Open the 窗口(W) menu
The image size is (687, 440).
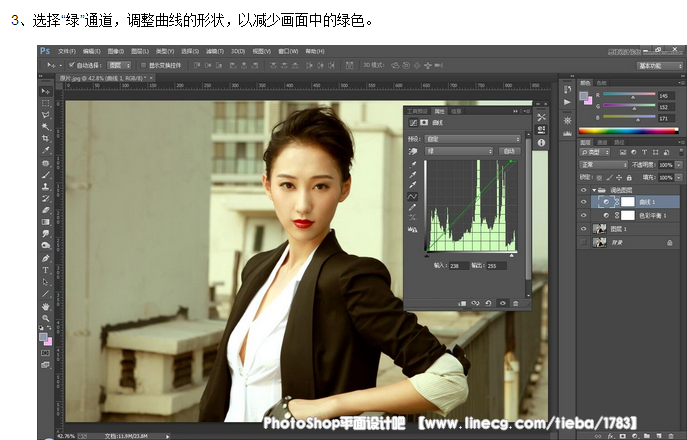[289, 51]
